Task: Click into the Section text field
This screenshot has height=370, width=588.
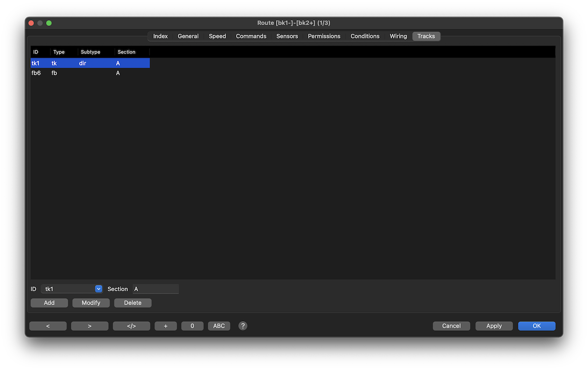Action: pos(155,289)
